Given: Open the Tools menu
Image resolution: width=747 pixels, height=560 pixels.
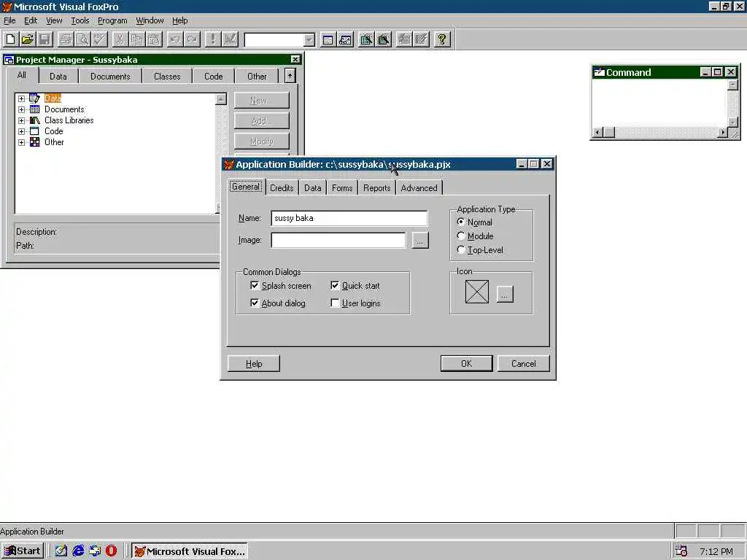Looking at the screenshot, I should click(80, 20).
